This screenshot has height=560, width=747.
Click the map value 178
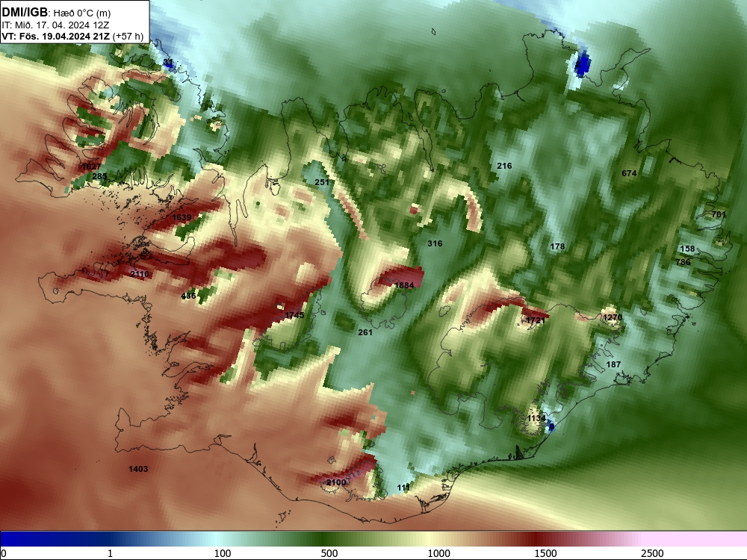coord(557,246)
